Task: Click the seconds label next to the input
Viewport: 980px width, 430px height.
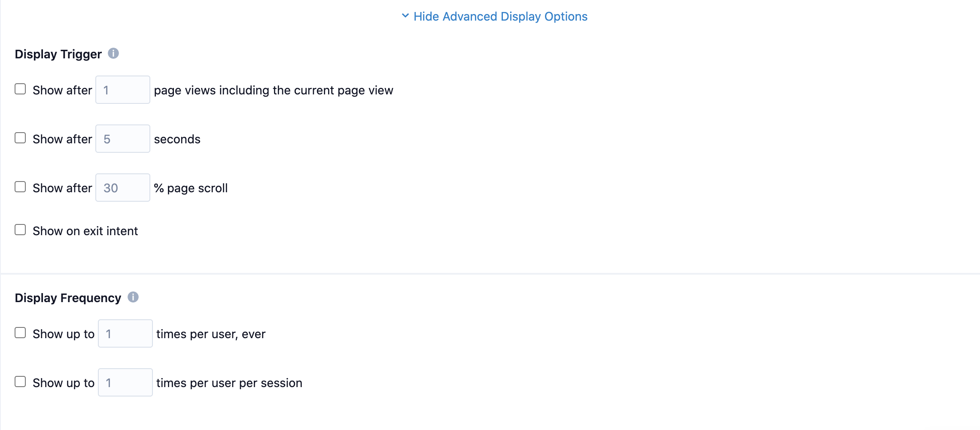Action: point(178,139)
